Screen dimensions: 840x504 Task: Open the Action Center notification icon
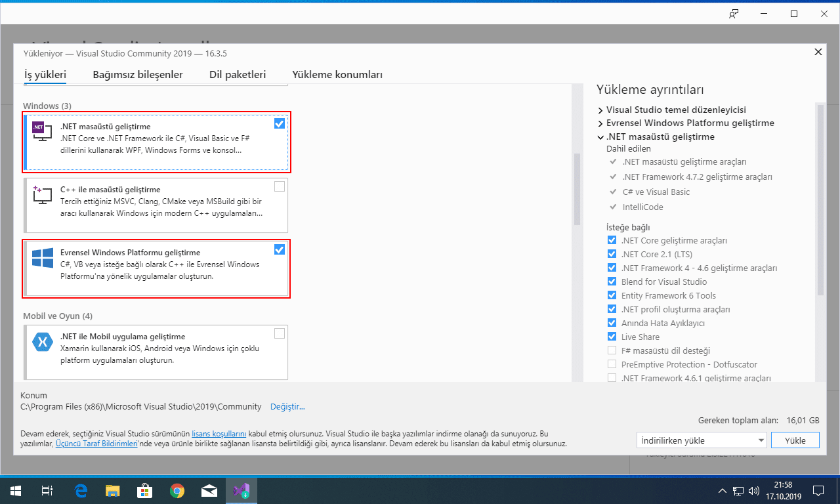click(818, 490)
